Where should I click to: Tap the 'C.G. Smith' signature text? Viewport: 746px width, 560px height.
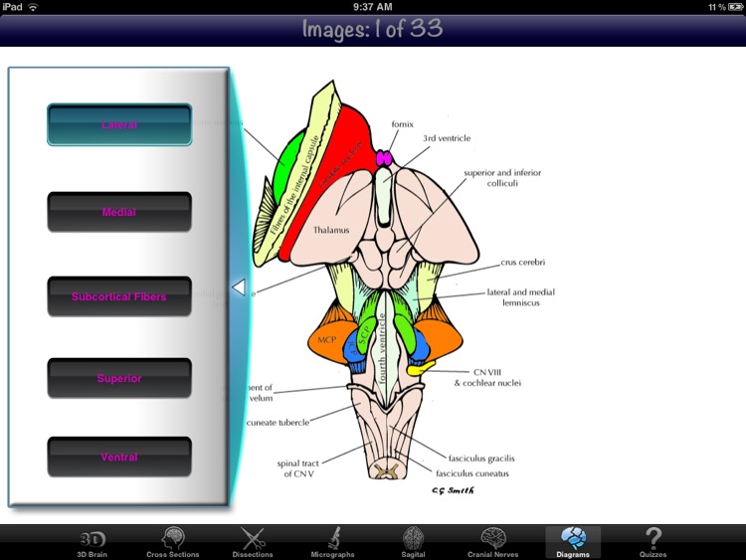pos(453,490)
